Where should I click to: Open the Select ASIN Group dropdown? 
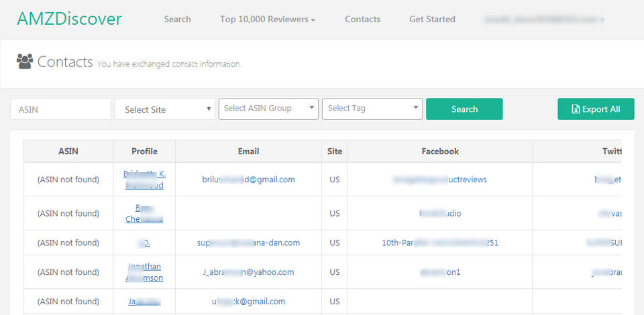point(268,109)
